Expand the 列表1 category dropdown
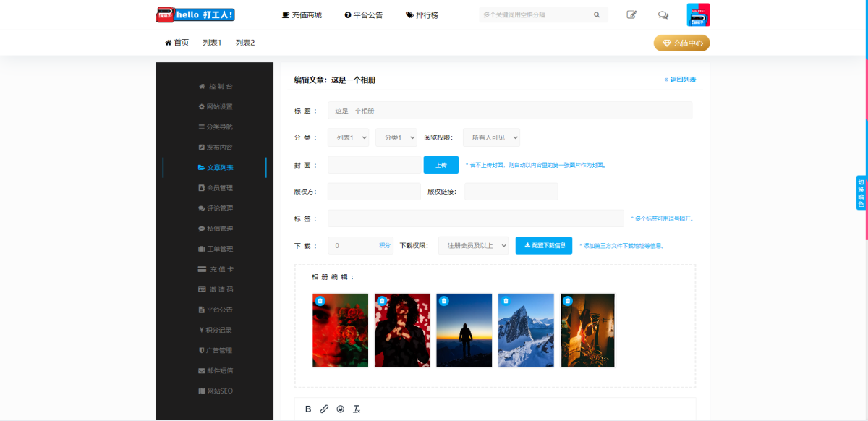Image resolution: width=868 pixels, height=421 pixels. coord(348,137)
